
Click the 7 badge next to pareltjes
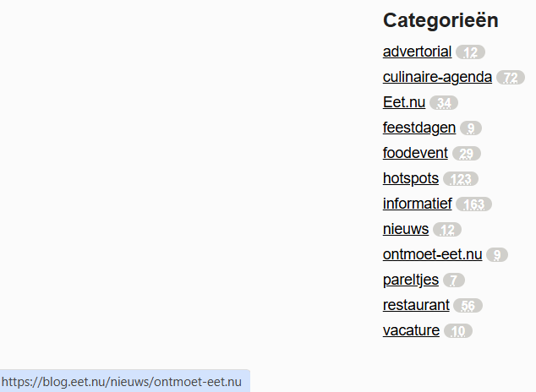(x=454, y=280)
